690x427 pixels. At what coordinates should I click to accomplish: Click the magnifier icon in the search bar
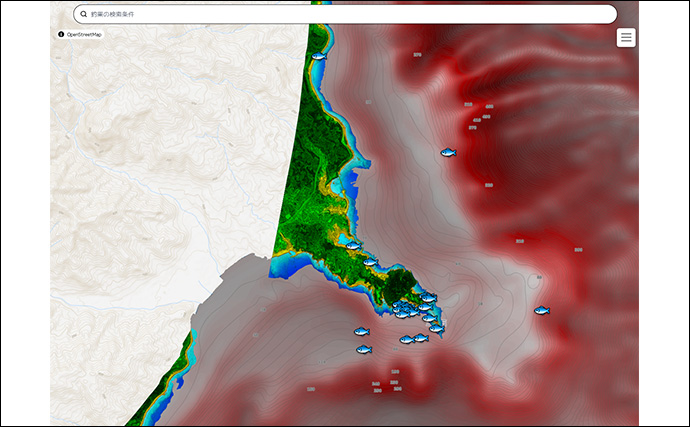click(84, 14)
